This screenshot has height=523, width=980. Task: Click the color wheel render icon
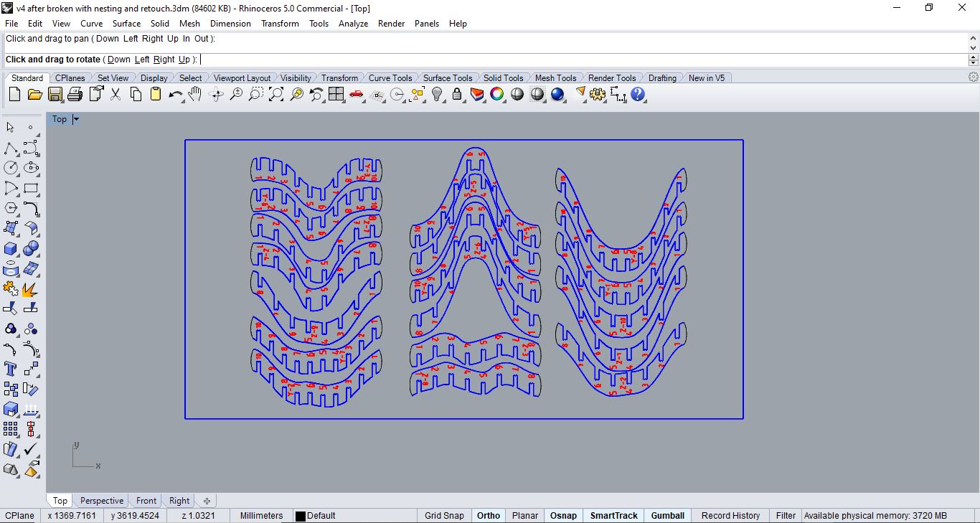point(497,95)
